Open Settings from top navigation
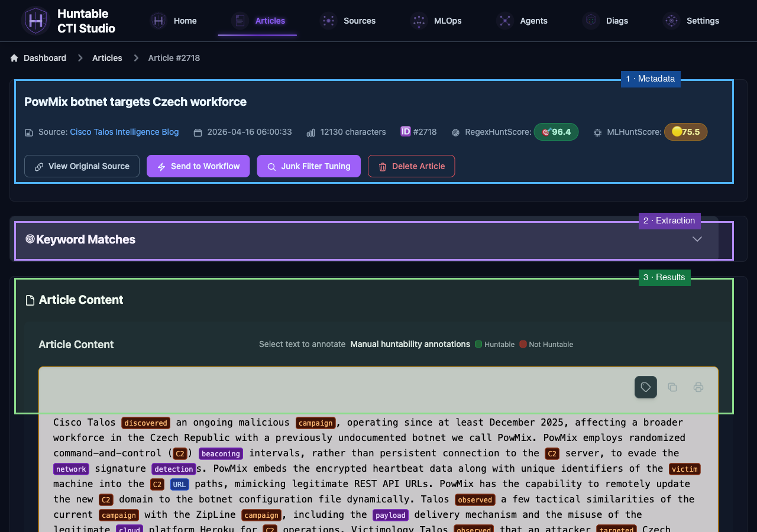The image size is (757, 532). pos(691,21)
